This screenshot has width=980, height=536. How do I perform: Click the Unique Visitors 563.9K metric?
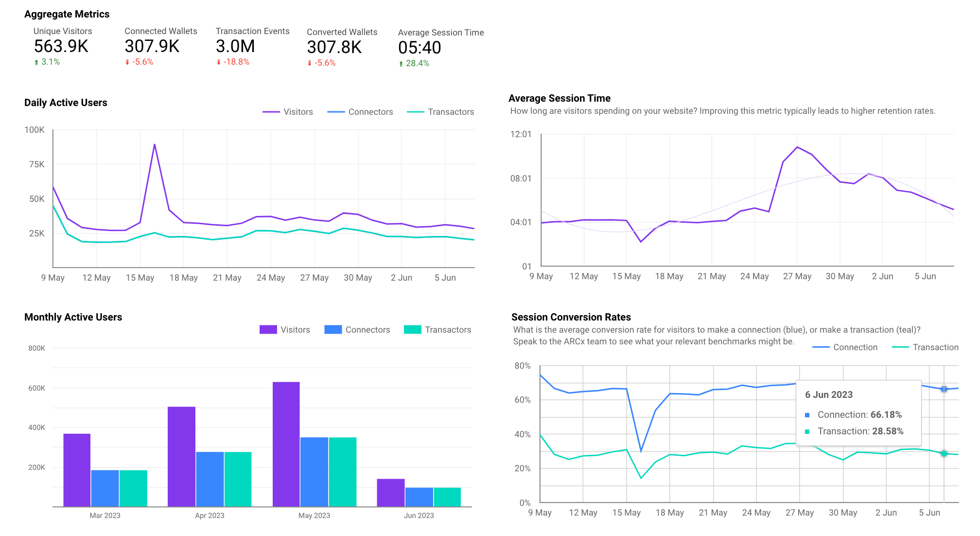[61, 46]
